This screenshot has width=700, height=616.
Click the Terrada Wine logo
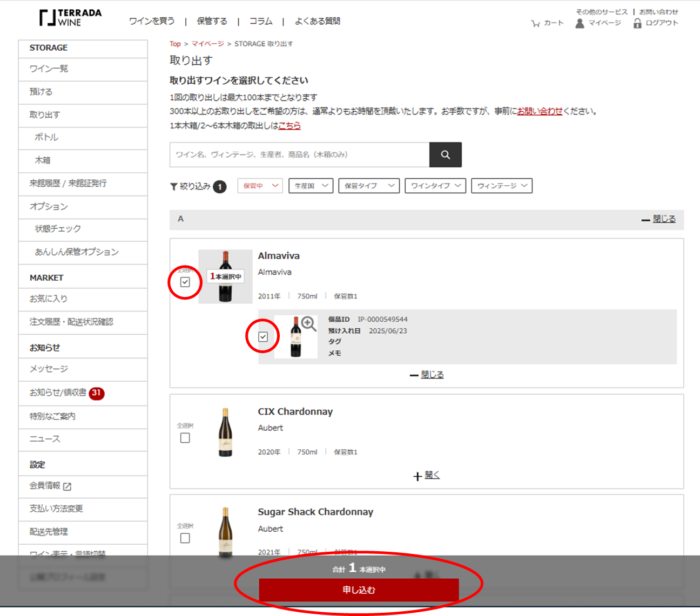pos(70,17)
